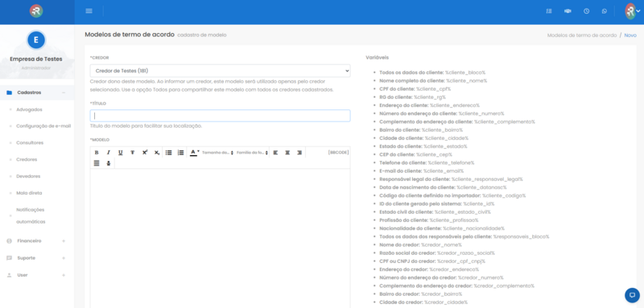
Task: Click the Novo breadcrumb link
Action: click(x=630, y=35)
